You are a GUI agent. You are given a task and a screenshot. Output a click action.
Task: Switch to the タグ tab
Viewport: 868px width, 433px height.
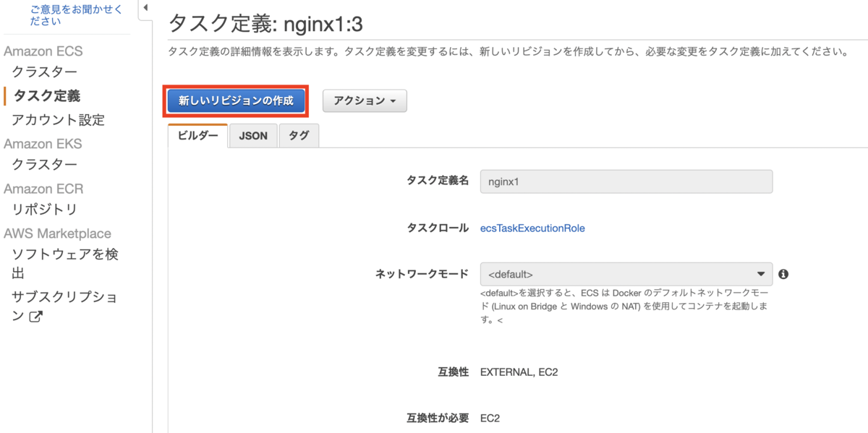[299, 136]
